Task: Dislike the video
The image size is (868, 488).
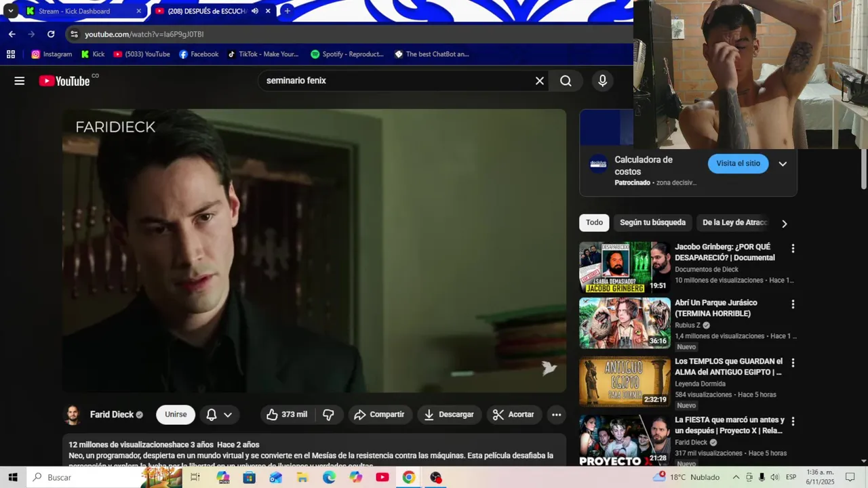Action: pos(329,415)
